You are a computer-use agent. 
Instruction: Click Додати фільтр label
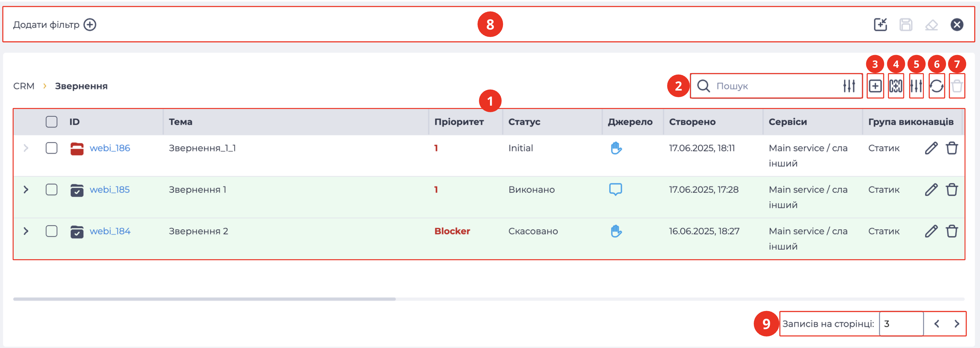46,25
